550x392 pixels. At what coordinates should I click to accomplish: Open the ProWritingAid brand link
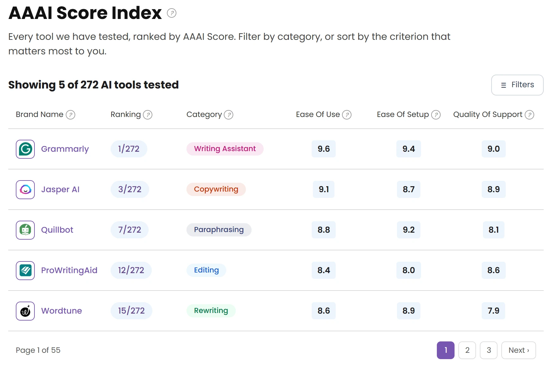coord(69,270)
